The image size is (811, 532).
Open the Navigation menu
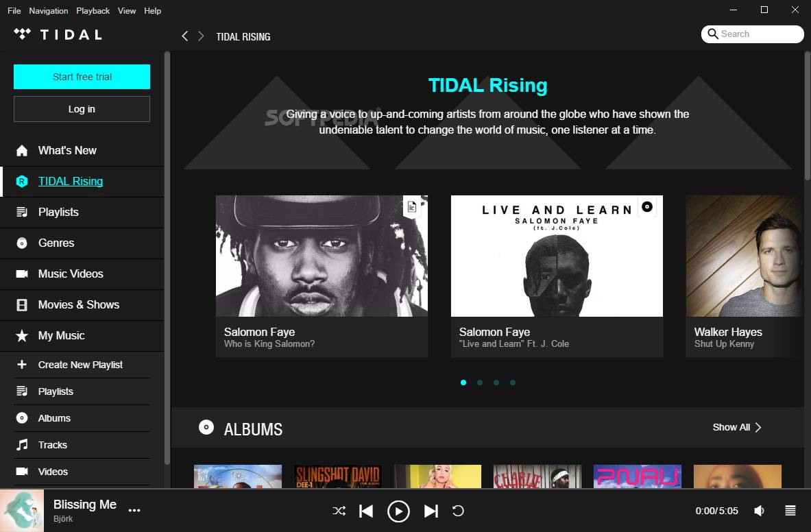point(49,10)
